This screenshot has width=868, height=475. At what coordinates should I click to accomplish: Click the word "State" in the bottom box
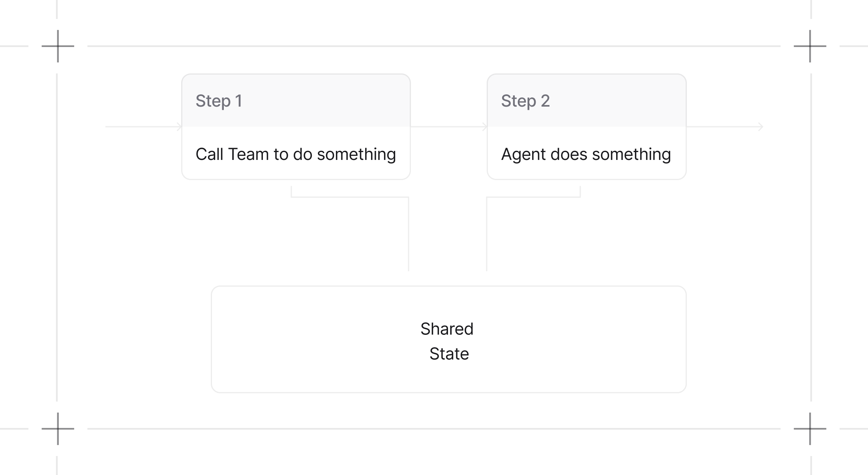[449, 354]
